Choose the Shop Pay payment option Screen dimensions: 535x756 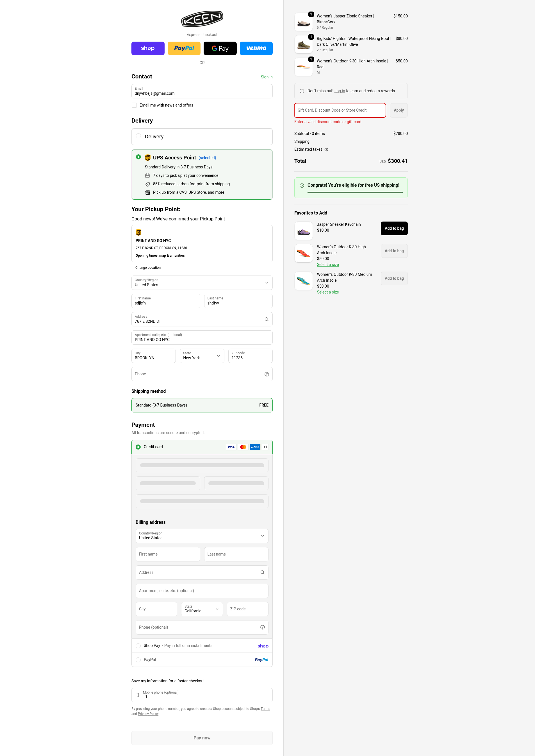tap(138, 646)
